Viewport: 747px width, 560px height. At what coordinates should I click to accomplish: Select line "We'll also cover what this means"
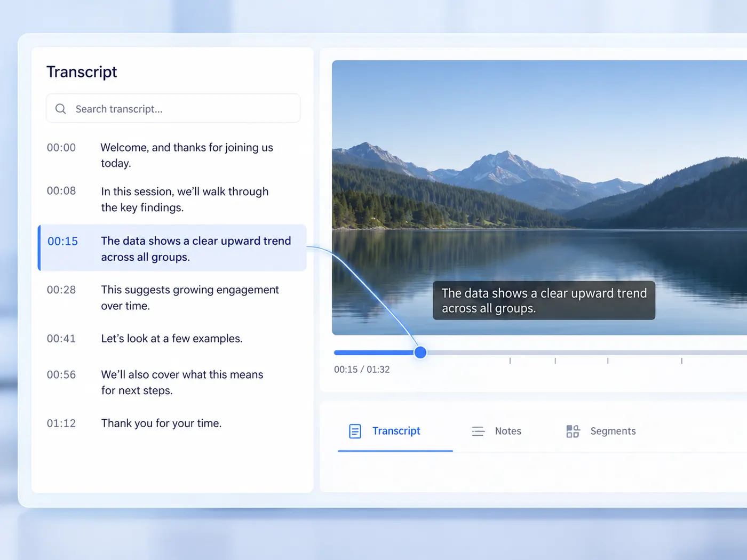(182, 375)
